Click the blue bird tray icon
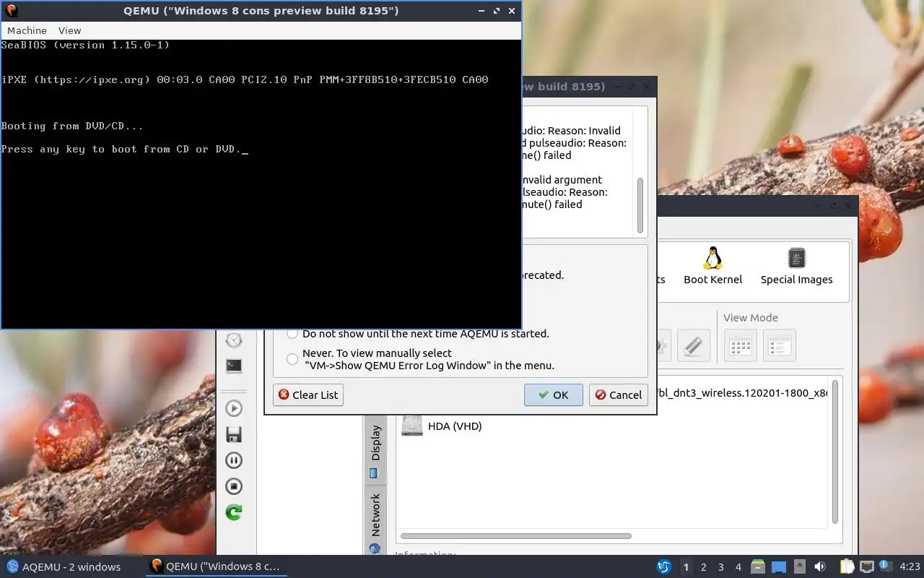 tap(664, 566)
